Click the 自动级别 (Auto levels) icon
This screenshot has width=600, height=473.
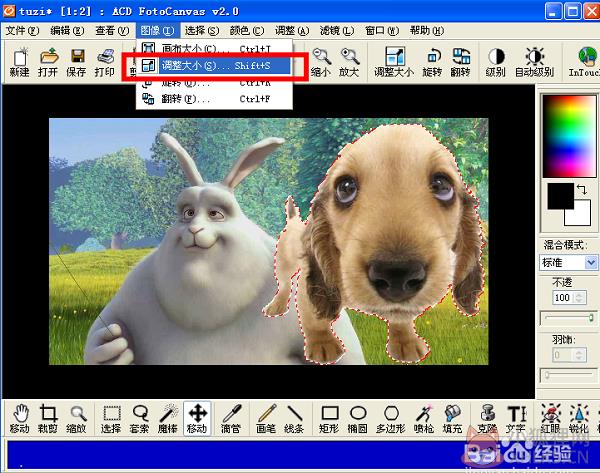click(x=535, y=62)
